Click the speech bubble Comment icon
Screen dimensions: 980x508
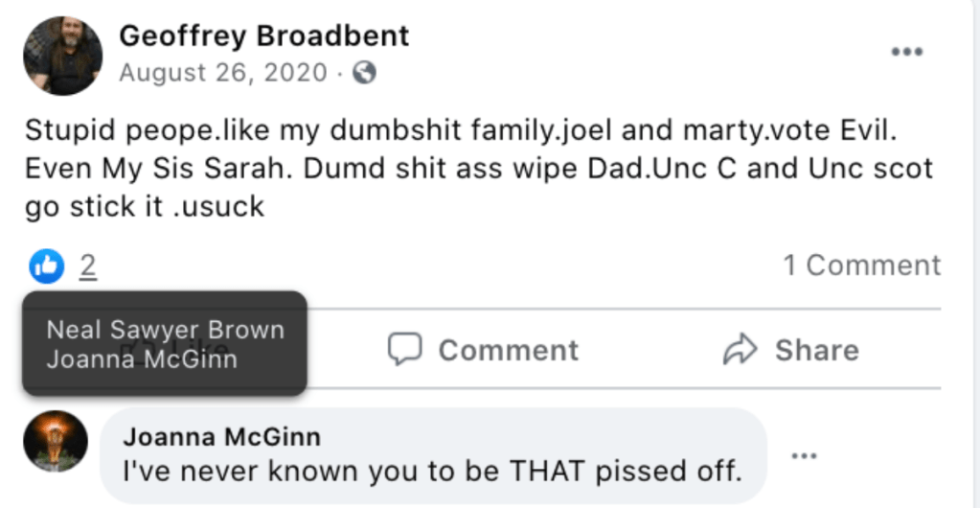pyautogui.click(x=404, y=350)
